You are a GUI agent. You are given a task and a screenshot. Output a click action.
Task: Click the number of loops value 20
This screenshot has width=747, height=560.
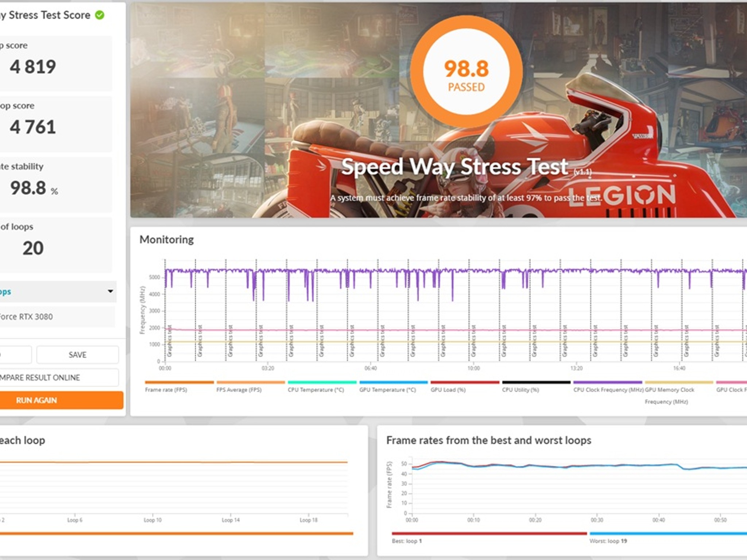click(x=33, y=248)
